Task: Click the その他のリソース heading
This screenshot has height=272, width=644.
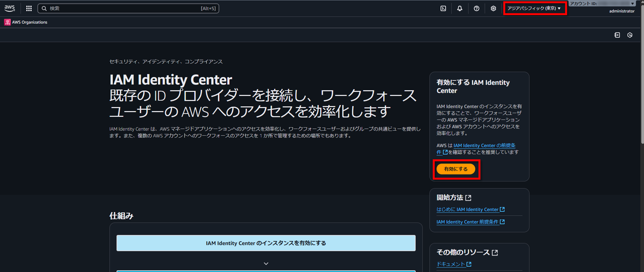Action: pyautogui.click(x=463, y=253)
